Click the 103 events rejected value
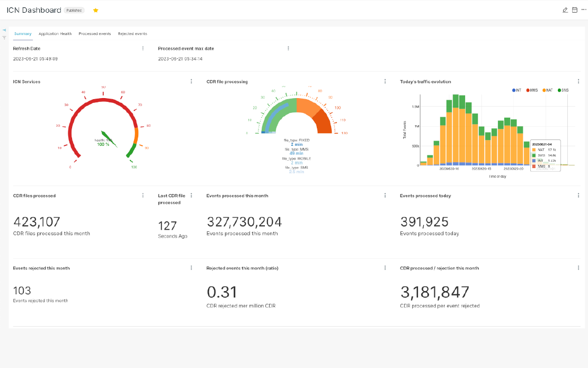588x368 pixels. (x=22, y=291)
